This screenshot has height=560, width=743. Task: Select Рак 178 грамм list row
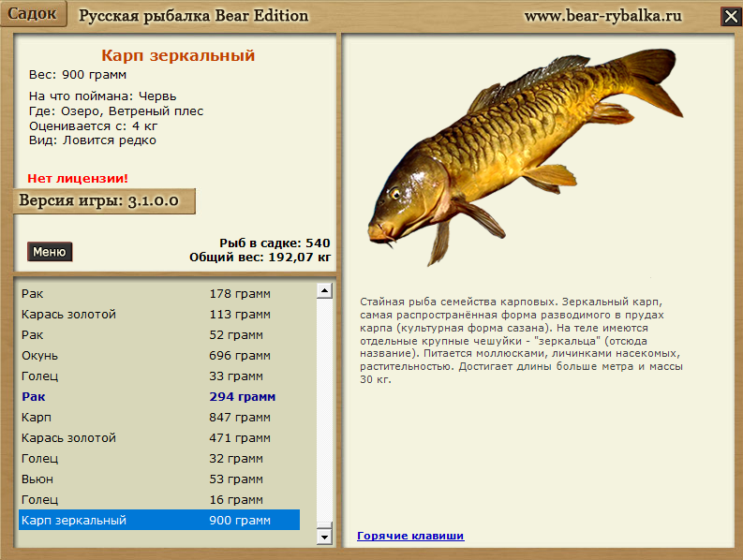pyautogui.click(x=159, y=294)
